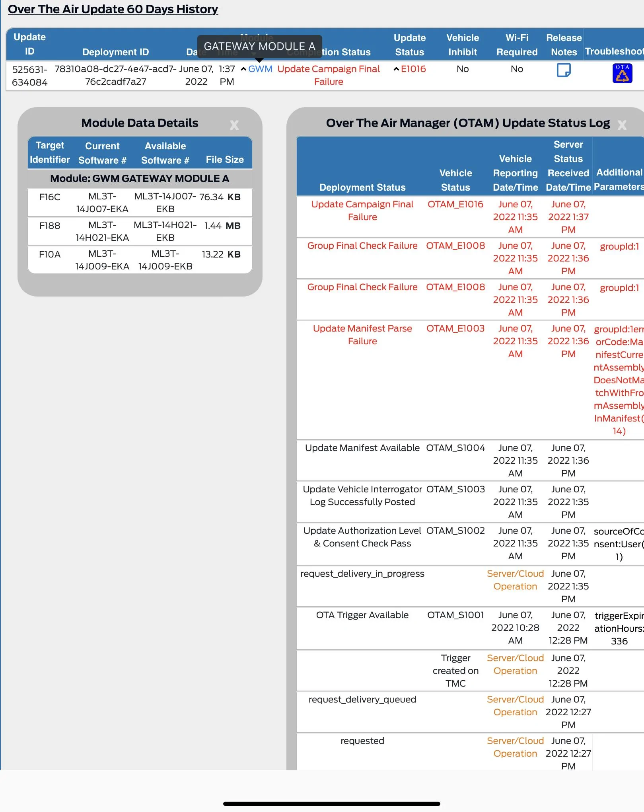Click the Update Manifest Parse Failure entry
This screenshot has height=812, width=644.
pos(362,335)
